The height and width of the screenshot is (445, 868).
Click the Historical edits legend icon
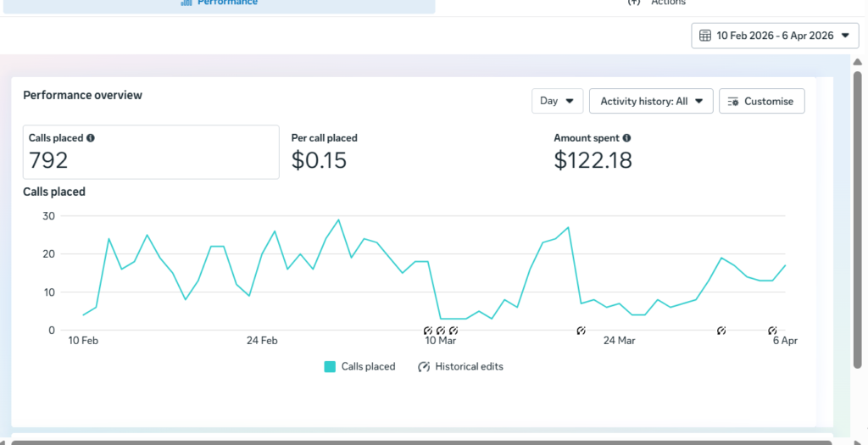click(424, 366)
